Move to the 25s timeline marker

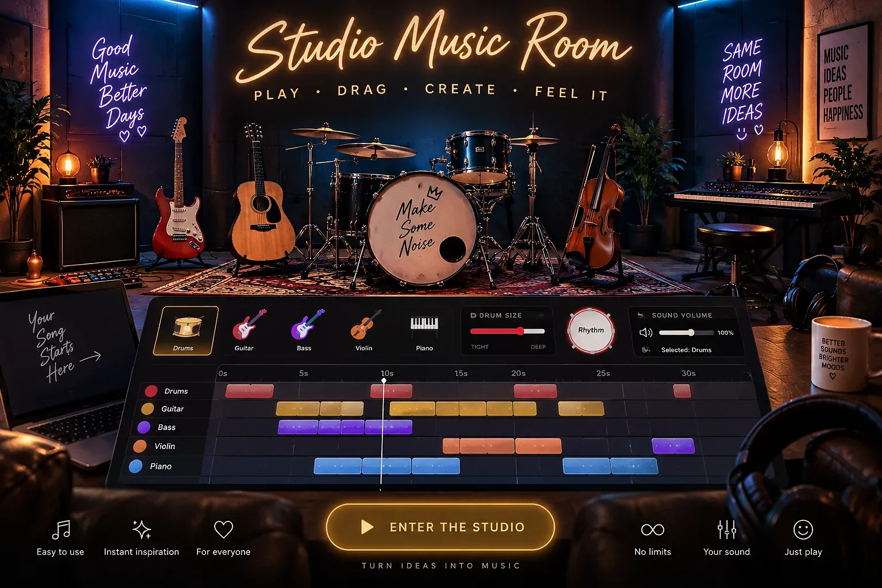pos(603,373)
